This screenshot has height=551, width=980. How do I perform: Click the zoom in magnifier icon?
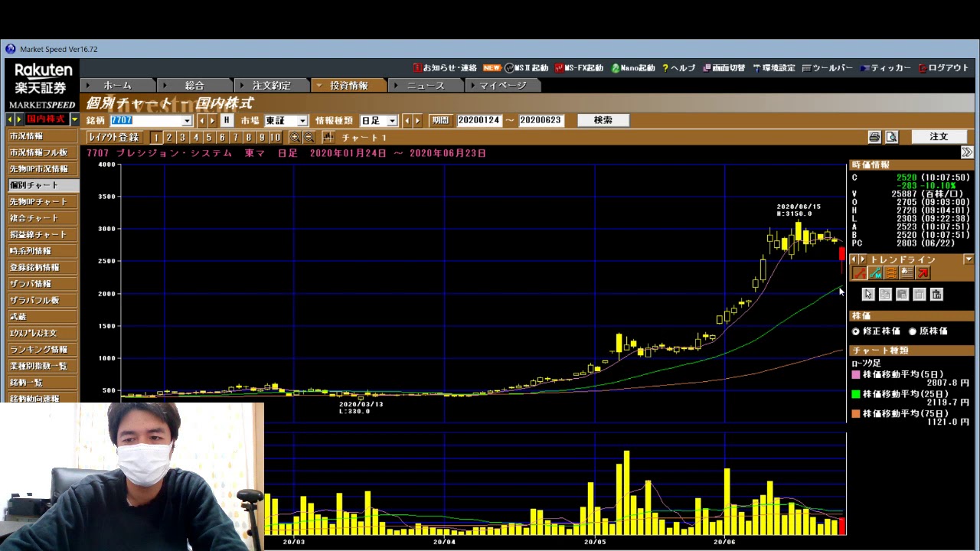pyautogui.click(x=295, y=138)
